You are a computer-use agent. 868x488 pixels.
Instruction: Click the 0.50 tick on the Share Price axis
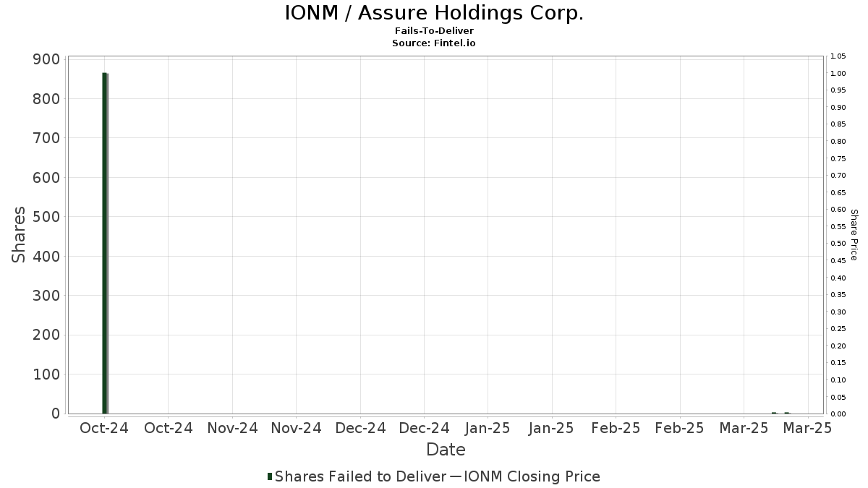coord(838,244)
